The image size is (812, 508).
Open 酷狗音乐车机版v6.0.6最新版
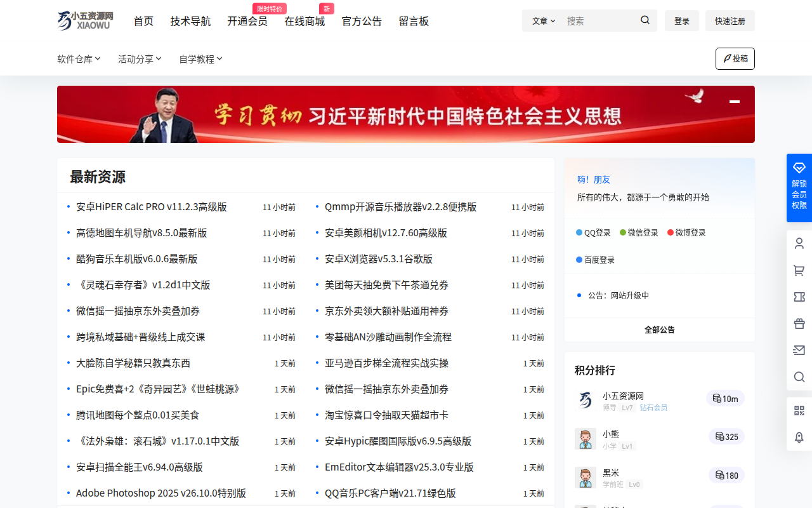(x=137, y=259)
